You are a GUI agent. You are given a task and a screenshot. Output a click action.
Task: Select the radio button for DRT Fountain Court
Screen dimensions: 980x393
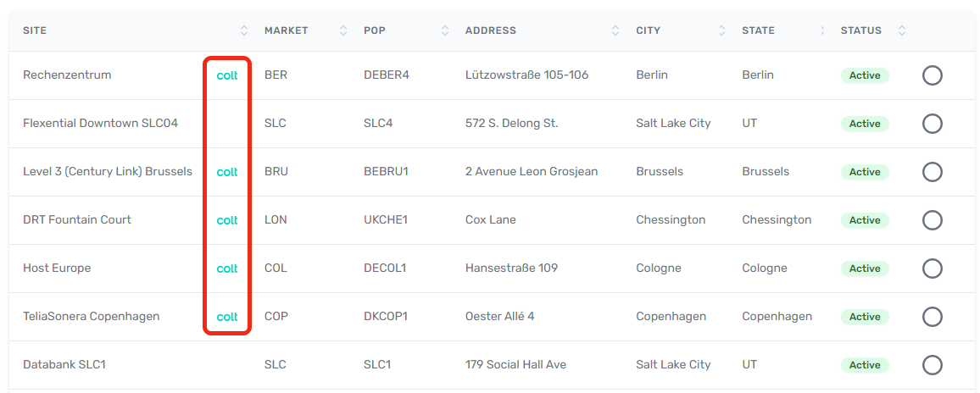(932, 220)
